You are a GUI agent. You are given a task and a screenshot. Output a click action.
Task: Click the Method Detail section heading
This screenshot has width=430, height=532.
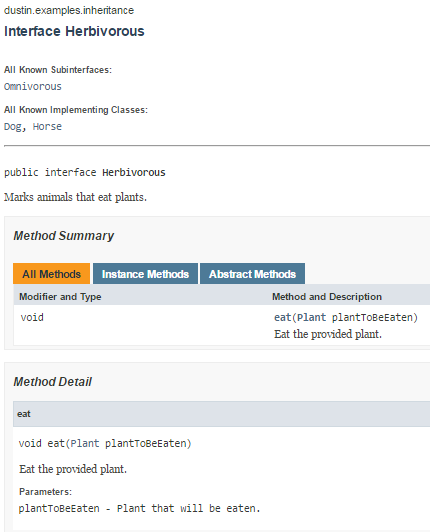pyautogui.click(x=53, y=382)
